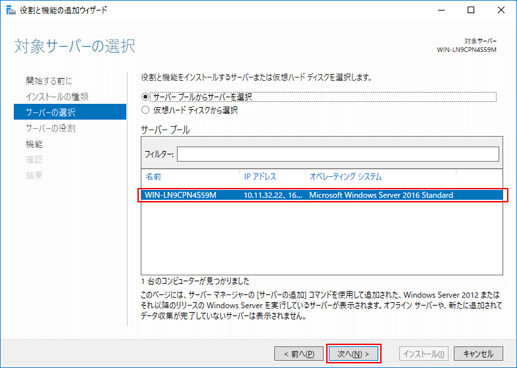Go back with the < 前へ(P) button
517x368 pixels.
pyautogui.click(x=299, y=354)
